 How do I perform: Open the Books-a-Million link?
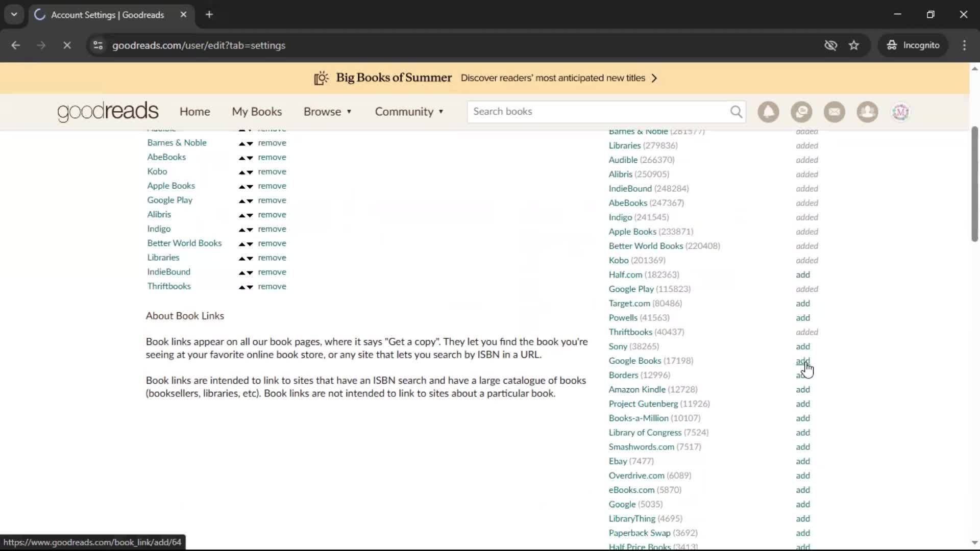639,418
